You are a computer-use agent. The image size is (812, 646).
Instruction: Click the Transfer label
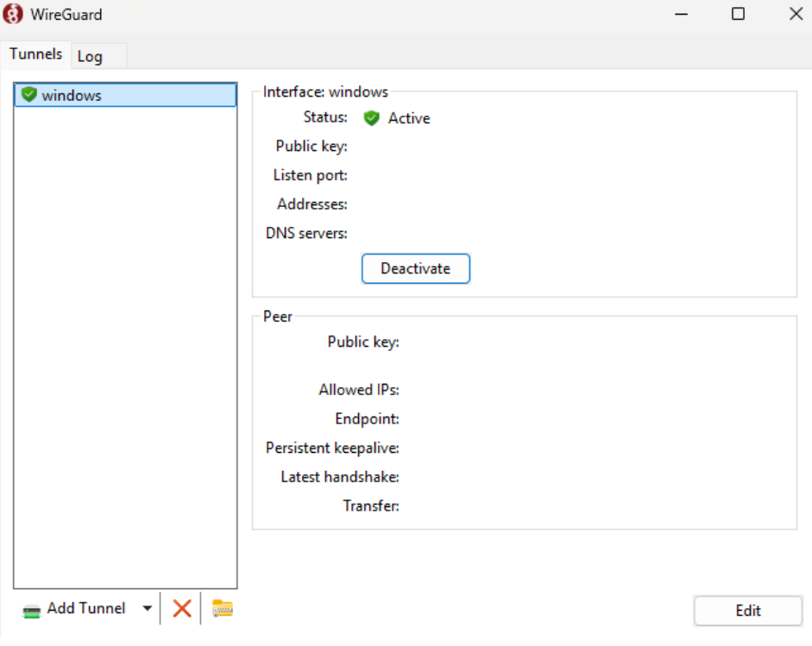coord(371,505)
